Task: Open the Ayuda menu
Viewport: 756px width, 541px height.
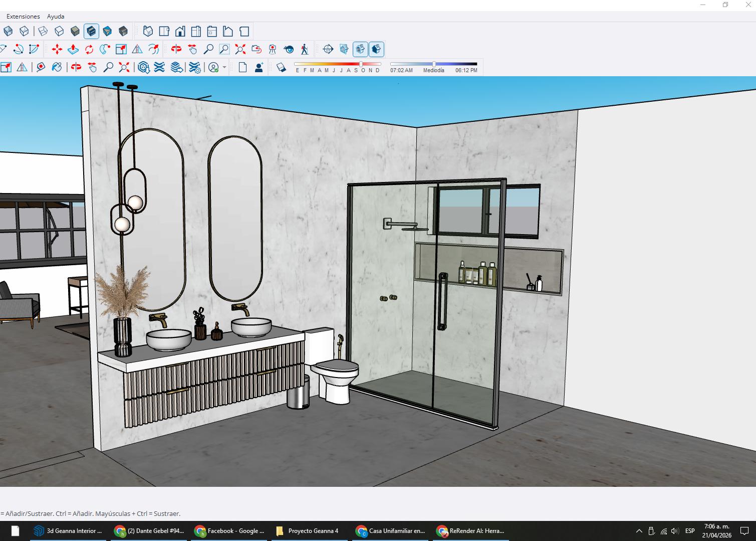Action: point(56,17)
